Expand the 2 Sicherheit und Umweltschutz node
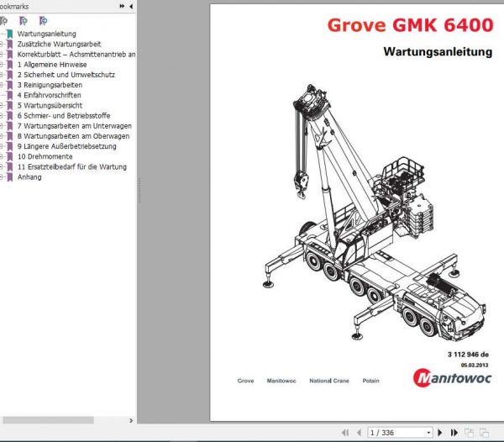Image resolution: width=504 pixels, height=442 pixels. click(x=2, y=75)
